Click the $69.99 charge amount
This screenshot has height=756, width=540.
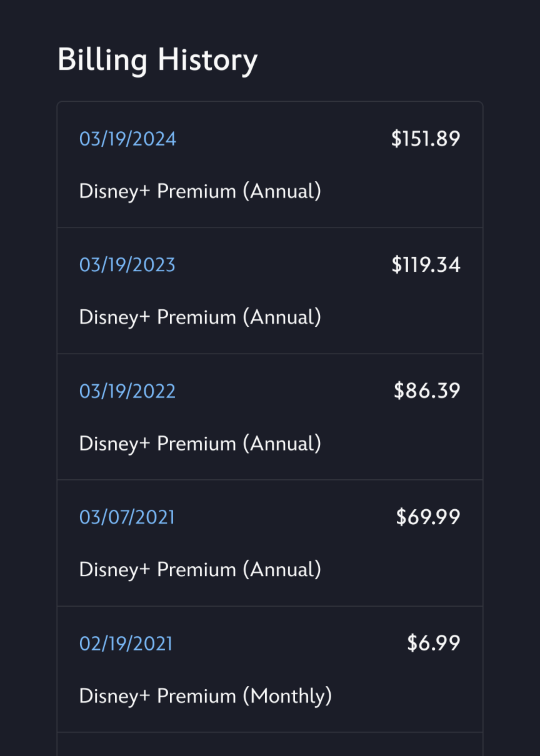[x=428, y=517]
